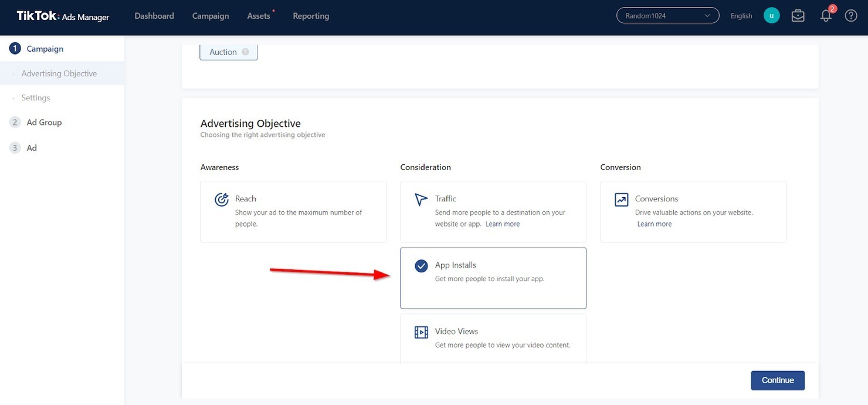Image resolution: width=868 pixels, height=405 pixels.
Task: Click the Video Views film icon
Action: click(421, 332)
